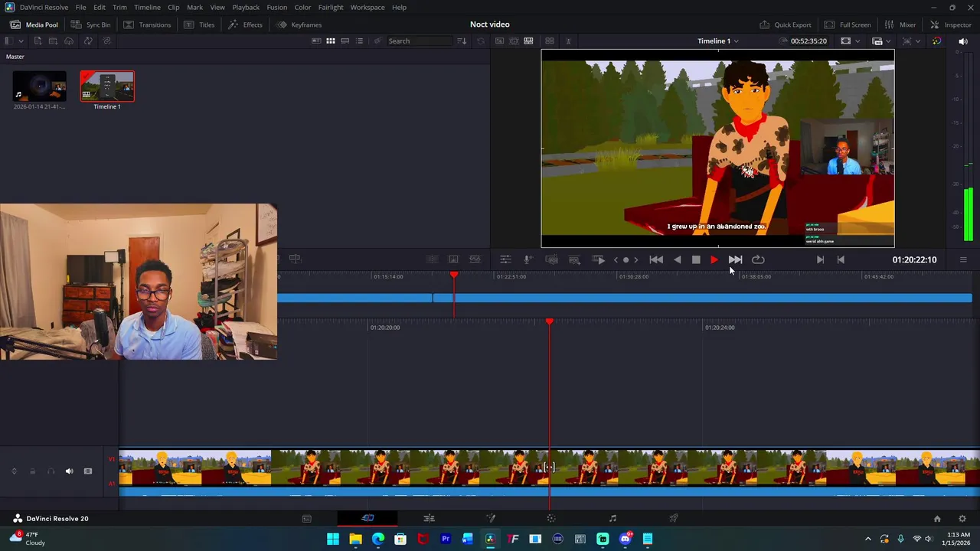The width and height of the screenshot is (980, 551).
Task: Open the Transitions panel
Action: tap(147, 24)
